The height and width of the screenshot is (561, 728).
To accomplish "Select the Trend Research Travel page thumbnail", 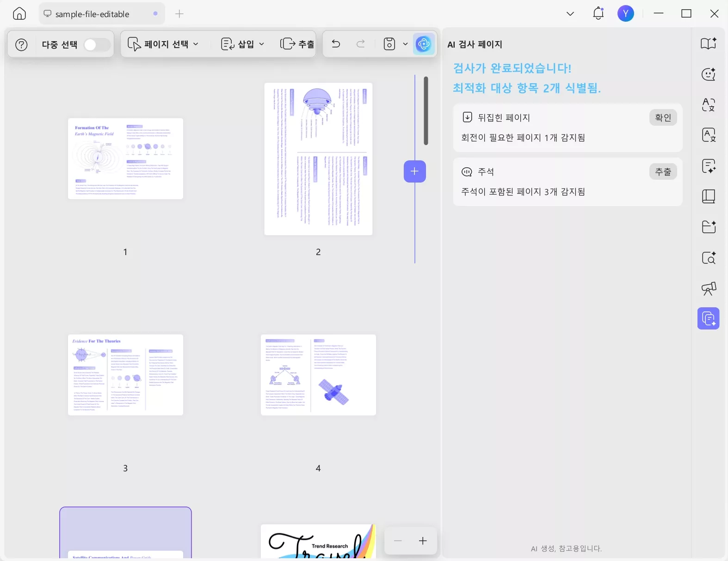I will [x=318, y=541].
